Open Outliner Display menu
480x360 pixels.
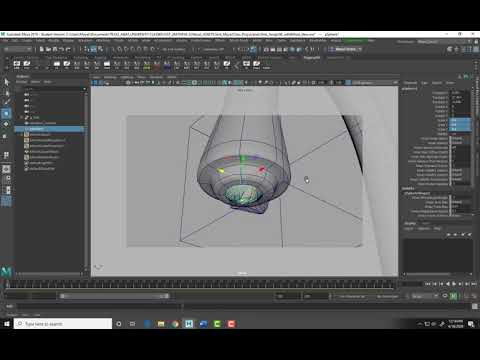[22, 82]
